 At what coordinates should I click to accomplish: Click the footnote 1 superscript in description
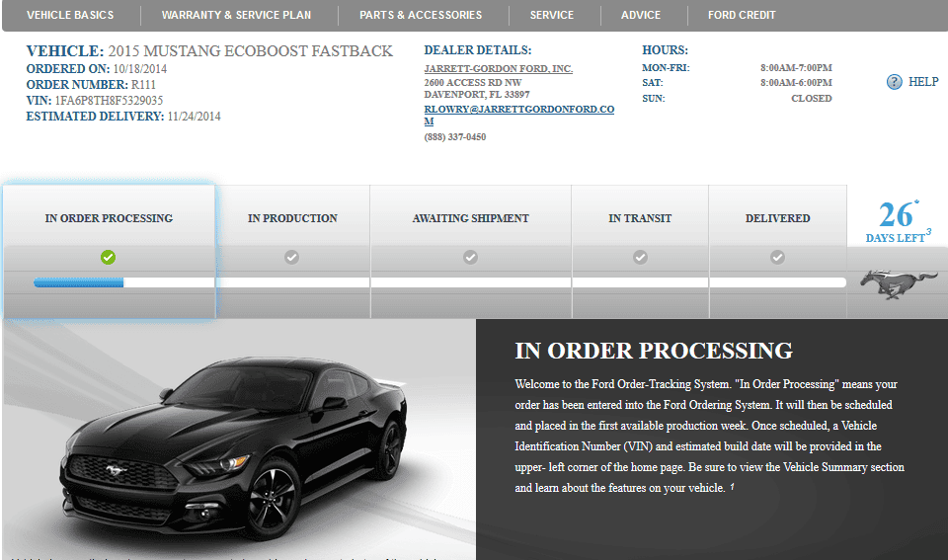(x=732, y=486)
